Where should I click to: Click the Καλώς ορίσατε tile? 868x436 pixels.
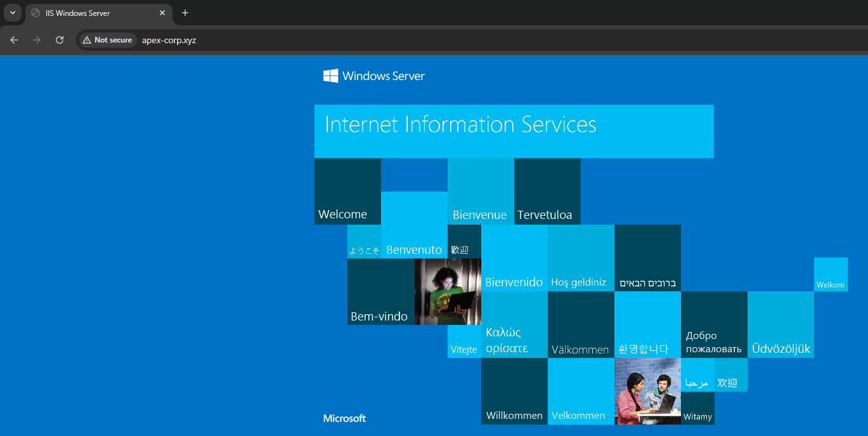point(514,324)
